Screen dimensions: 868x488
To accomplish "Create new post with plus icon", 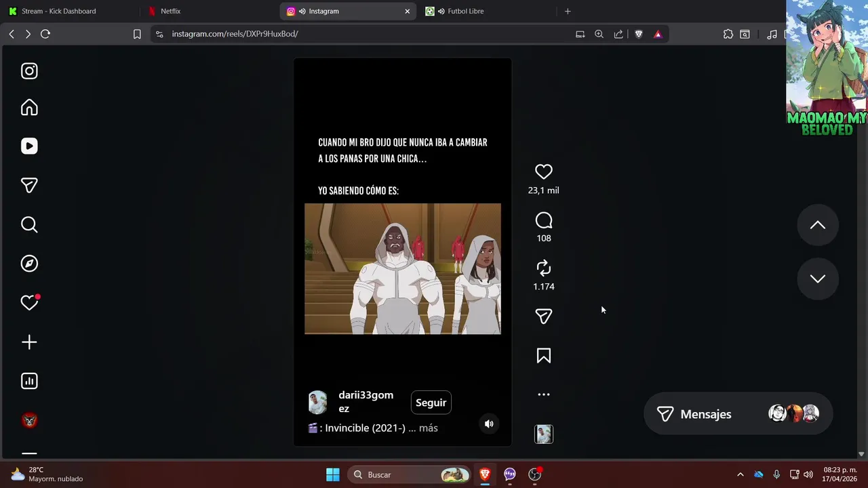I will pos(29,342).
